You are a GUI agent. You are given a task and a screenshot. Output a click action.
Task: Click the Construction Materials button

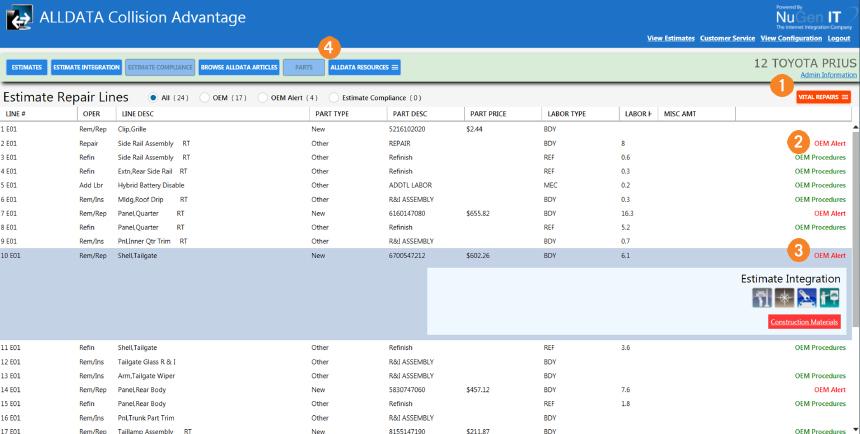click(804, 322)
